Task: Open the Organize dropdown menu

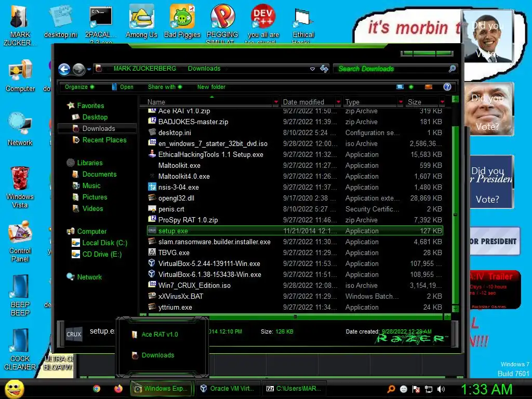Action: click(x=79, y=87)
